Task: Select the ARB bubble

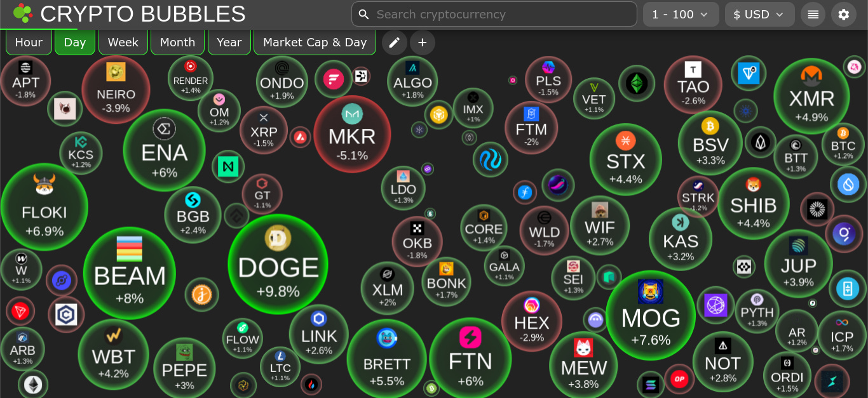Action: [x=22, y=348]
